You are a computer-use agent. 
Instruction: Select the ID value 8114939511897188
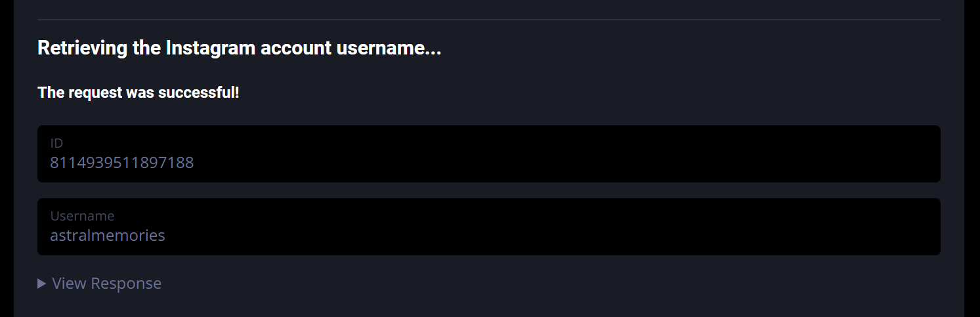pyautogui.click(x=122, y=163)
